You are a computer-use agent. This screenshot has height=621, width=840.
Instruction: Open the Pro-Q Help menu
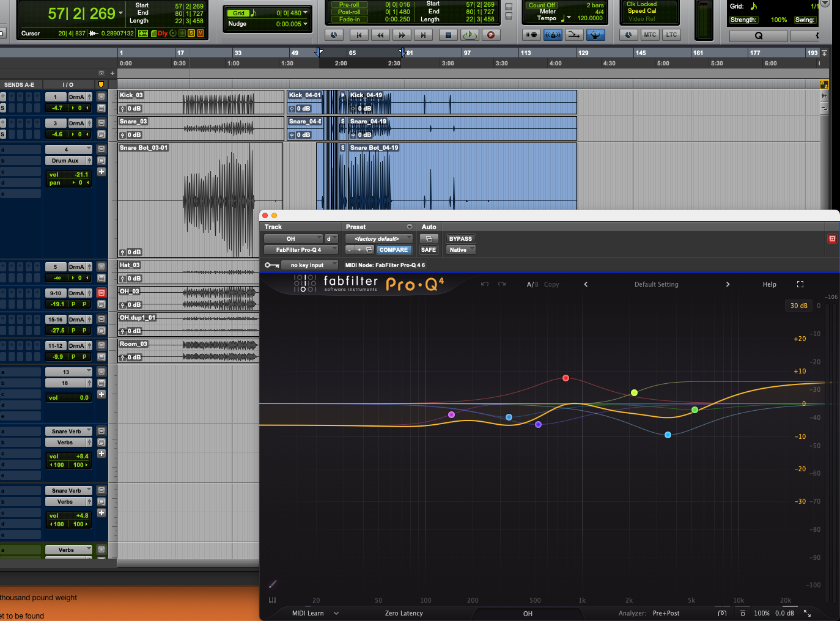[x=770, y=284]
